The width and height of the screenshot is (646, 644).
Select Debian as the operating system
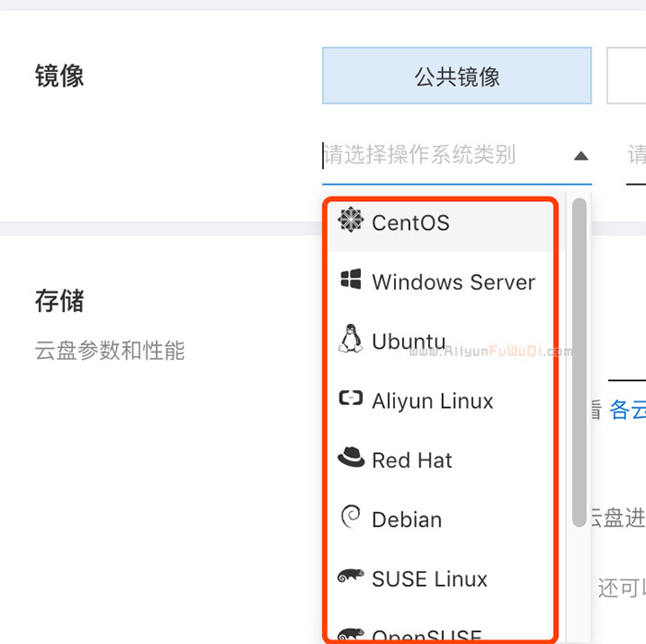pyautogui.click(x=406, y=519)
